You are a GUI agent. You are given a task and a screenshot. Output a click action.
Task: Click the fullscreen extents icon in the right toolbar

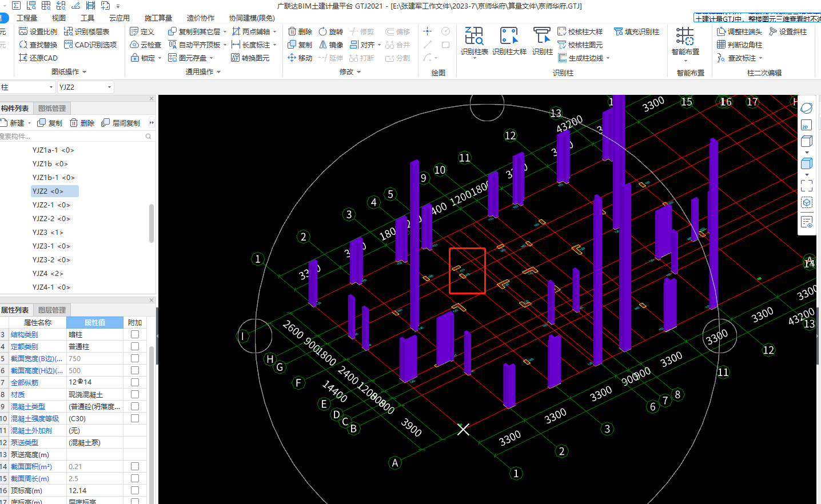(x=806, y=186)
